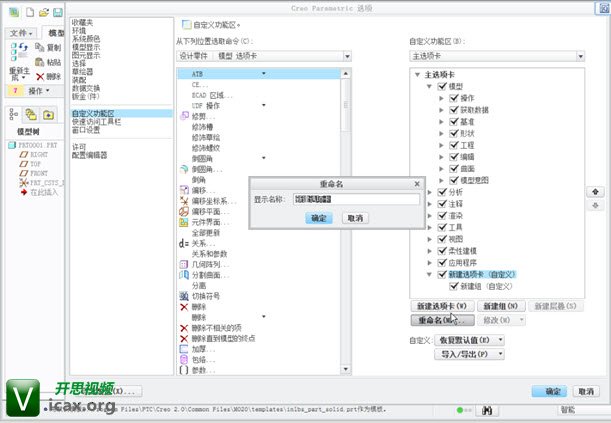Viewport: 611px width, 423px height.
Task: Select the favorites folder tab icon
Action: pyautogui.click(x=48, y=115)
